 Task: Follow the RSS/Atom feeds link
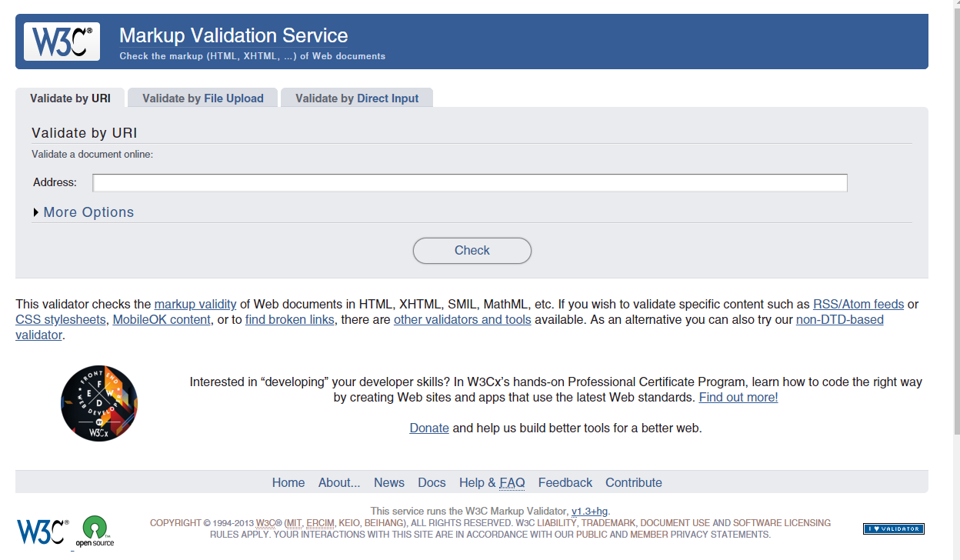point(858,304)
